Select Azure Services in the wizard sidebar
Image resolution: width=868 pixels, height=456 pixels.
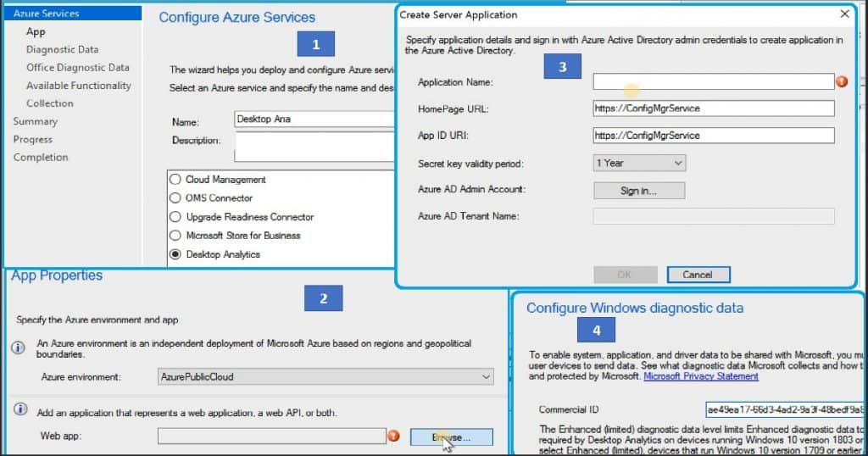73,14
